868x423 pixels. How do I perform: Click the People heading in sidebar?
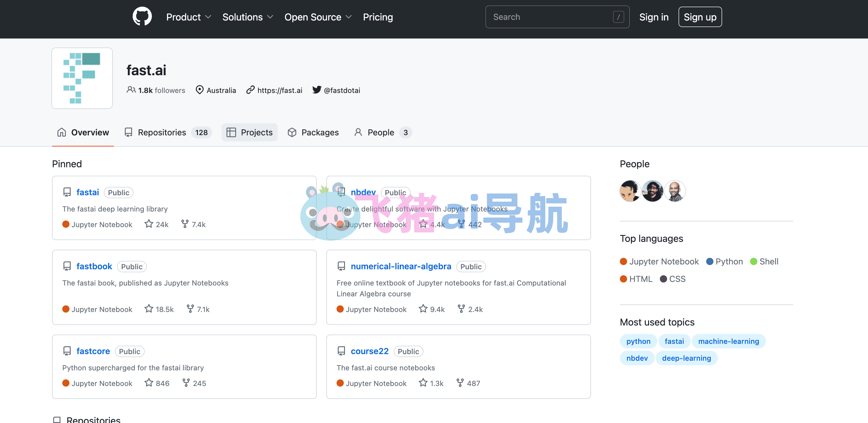pos(635,164)
